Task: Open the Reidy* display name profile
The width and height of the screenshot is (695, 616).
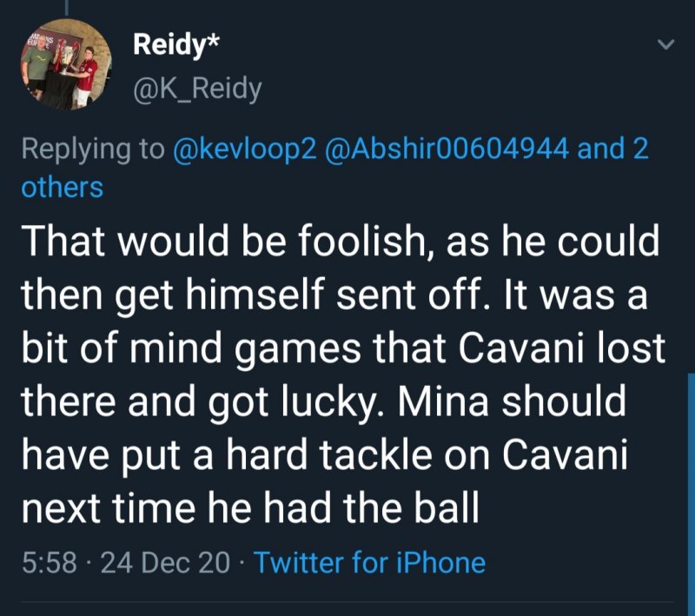Action: pyautogui.click(x=174, y=44)
